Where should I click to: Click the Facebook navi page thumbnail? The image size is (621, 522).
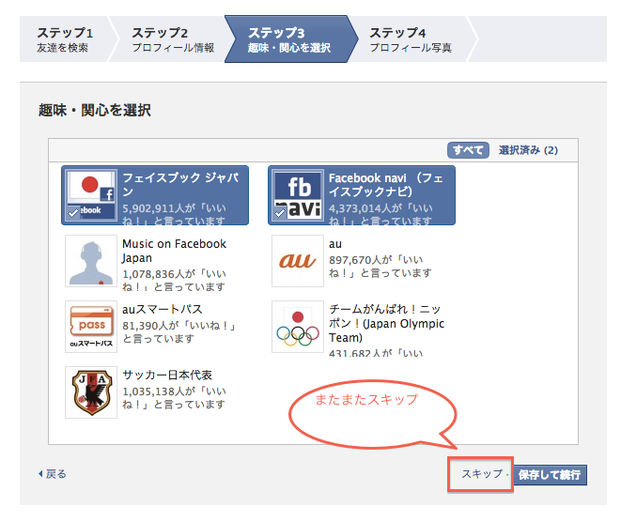point(298,195)
